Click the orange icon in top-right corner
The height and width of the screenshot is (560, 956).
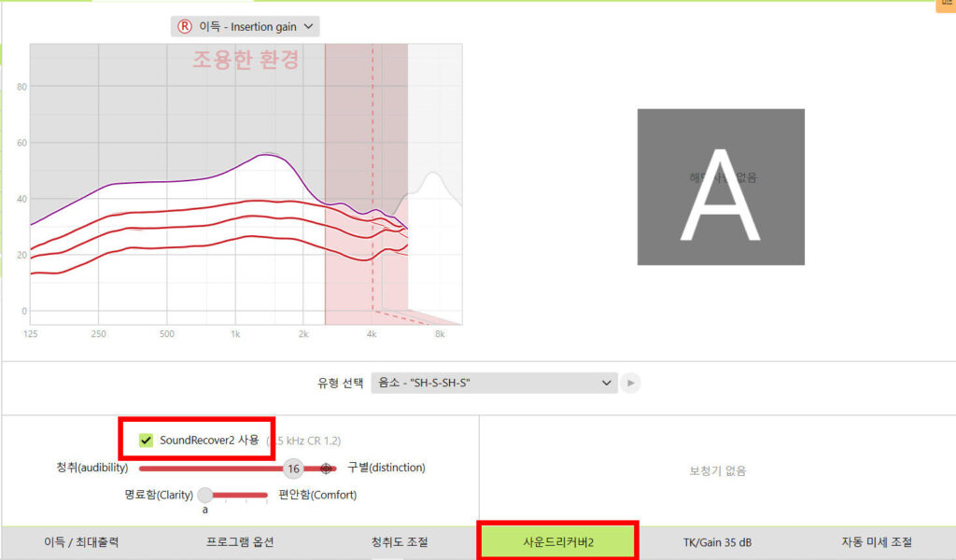click(x=945, y=5)
